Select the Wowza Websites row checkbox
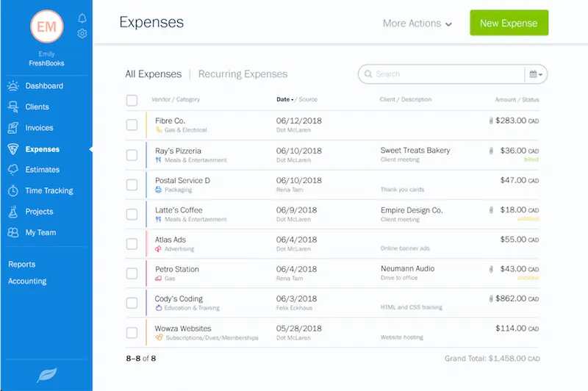 pyautogui.click(x=132, y=332)
